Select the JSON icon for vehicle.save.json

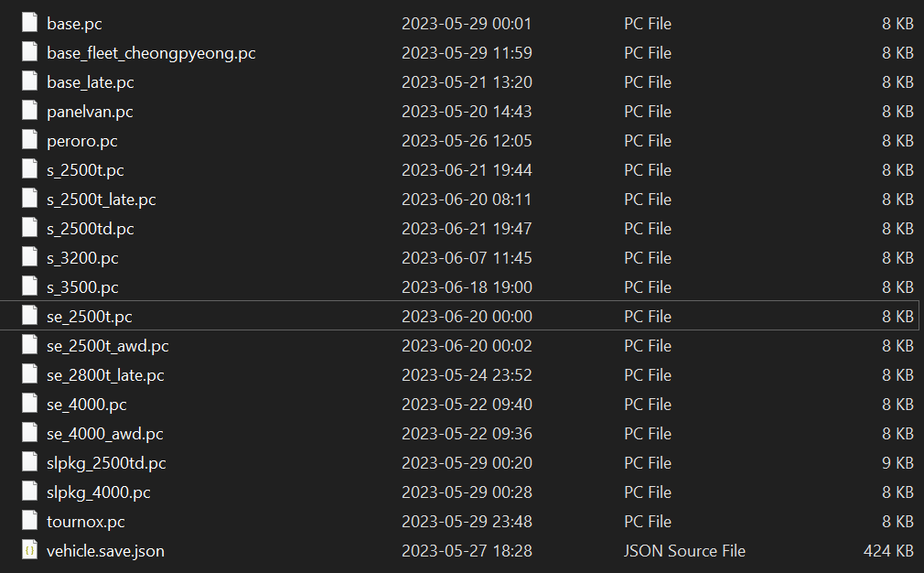tap(30, 551)
